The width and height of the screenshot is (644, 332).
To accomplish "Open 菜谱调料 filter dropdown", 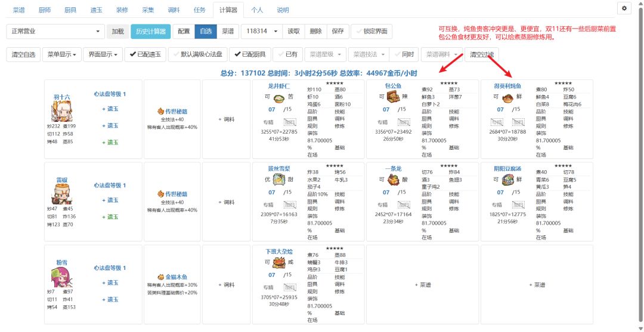I will click(x=442, y=54).
